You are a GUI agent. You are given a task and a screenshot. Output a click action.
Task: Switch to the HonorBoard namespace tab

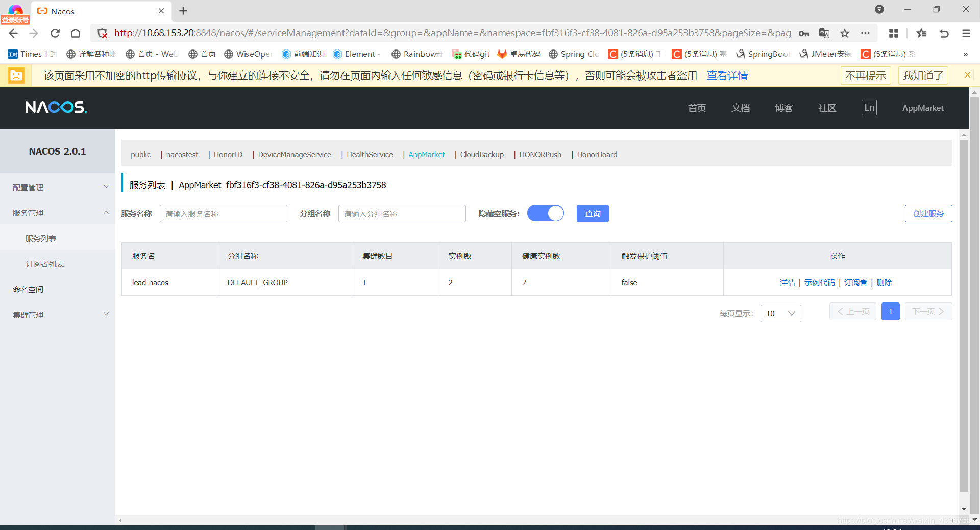(x=597, y=155)
